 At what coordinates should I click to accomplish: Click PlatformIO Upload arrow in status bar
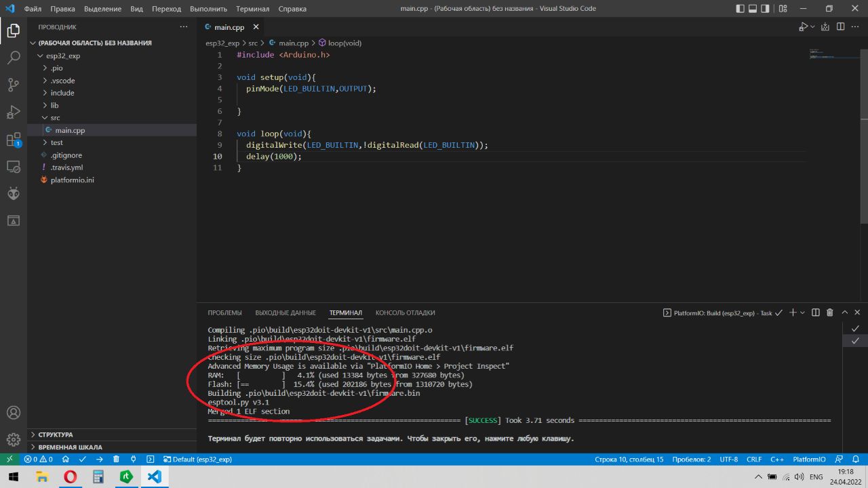pos(99,459)
